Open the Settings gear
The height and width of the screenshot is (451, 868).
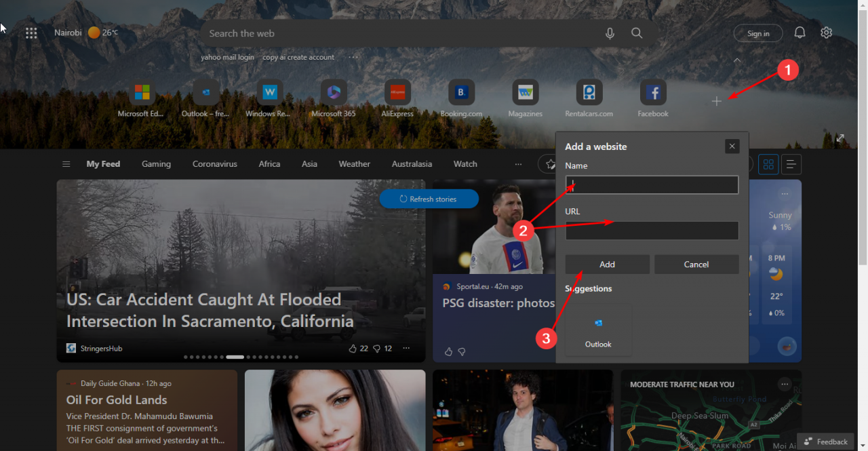826,33
